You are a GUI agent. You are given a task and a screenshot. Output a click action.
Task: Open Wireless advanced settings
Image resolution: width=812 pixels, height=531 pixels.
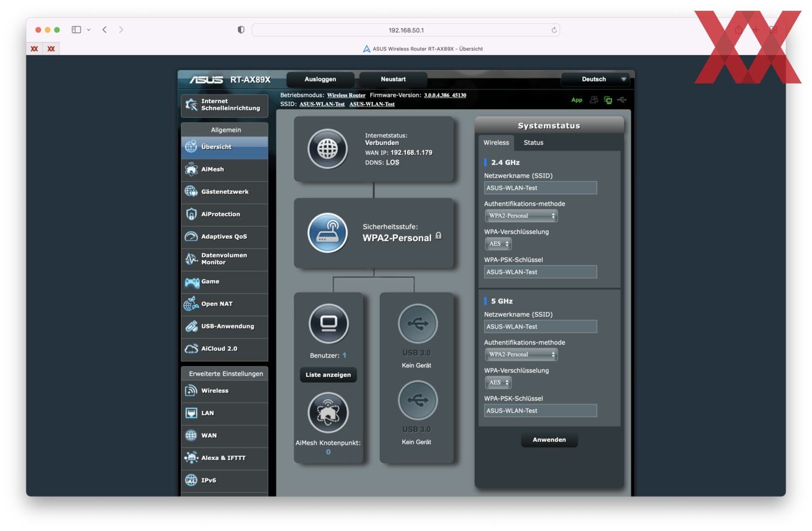click(x=224, y=391)
